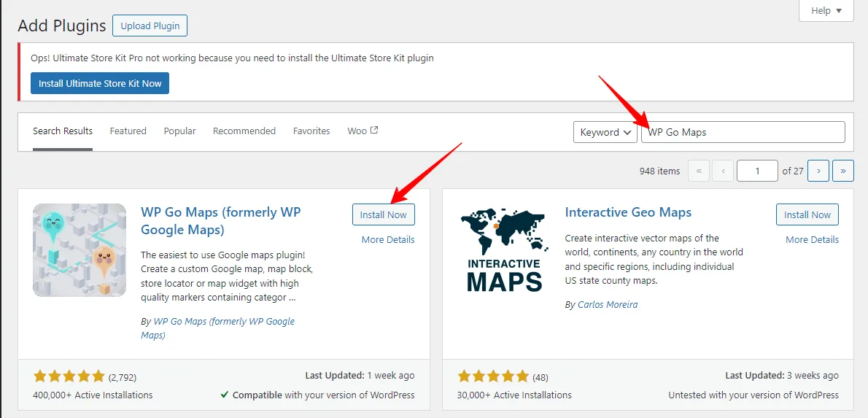This screenshot has width=868, height=418.
Task: Click the WP Go Maps star rating
Action: click(x=69, y=376)
